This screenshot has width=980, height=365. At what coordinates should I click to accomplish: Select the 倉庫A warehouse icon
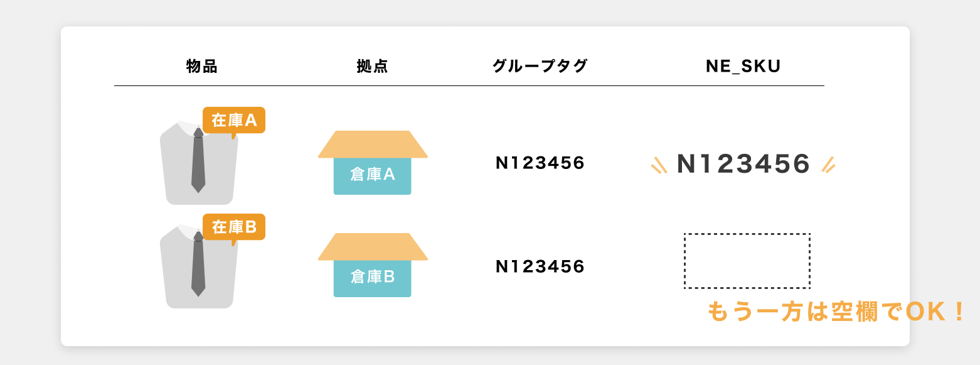373,163
